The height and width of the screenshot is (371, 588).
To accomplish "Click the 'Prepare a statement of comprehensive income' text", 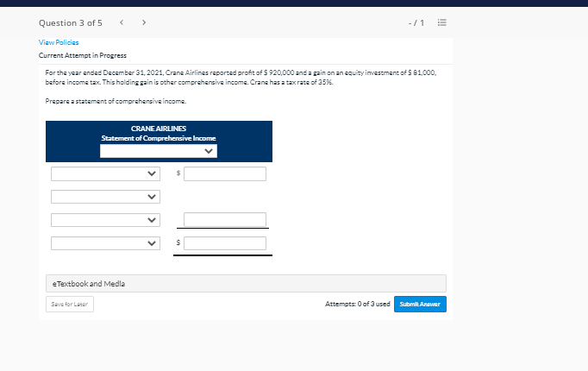I will tap(116, 101).
